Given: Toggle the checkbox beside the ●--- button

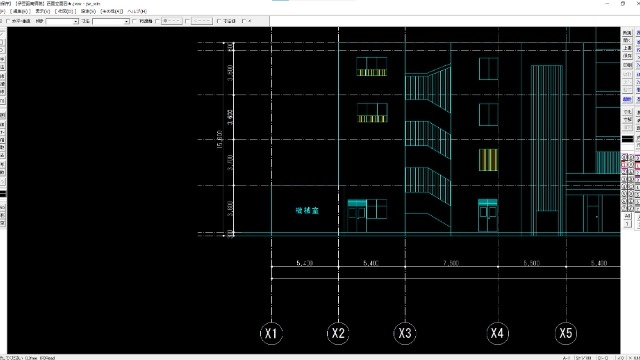Looking at the screenshot, I should click(x=158, y=21).
